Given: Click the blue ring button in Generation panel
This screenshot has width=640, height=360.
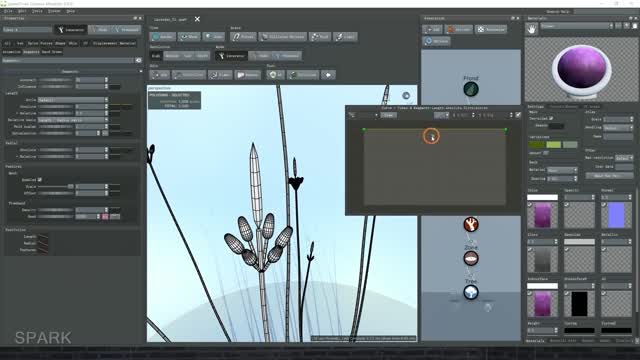Looking at the screenshot, I should click(x=436, y=41).
